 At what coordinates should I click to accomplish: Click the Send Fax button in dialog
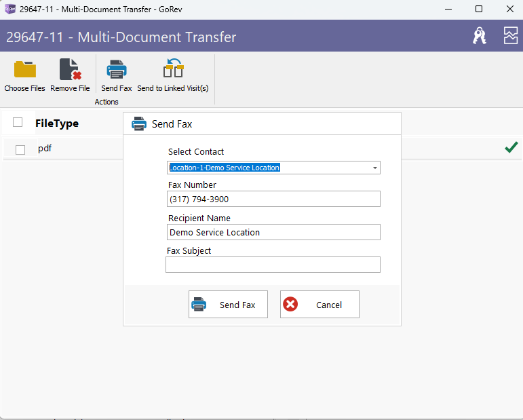click(228, 305)
